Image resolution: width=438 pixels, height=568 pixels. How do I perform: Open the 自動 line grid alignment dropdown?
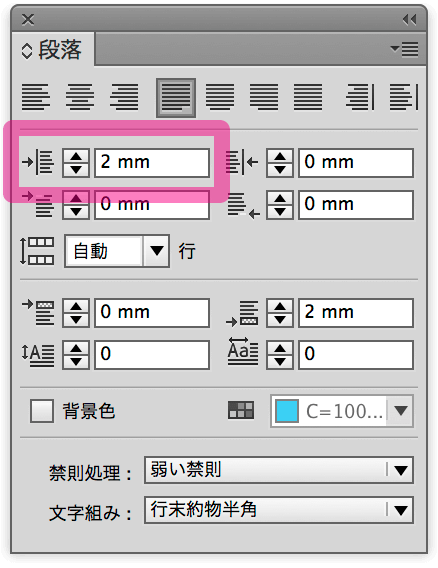[117, 251]
